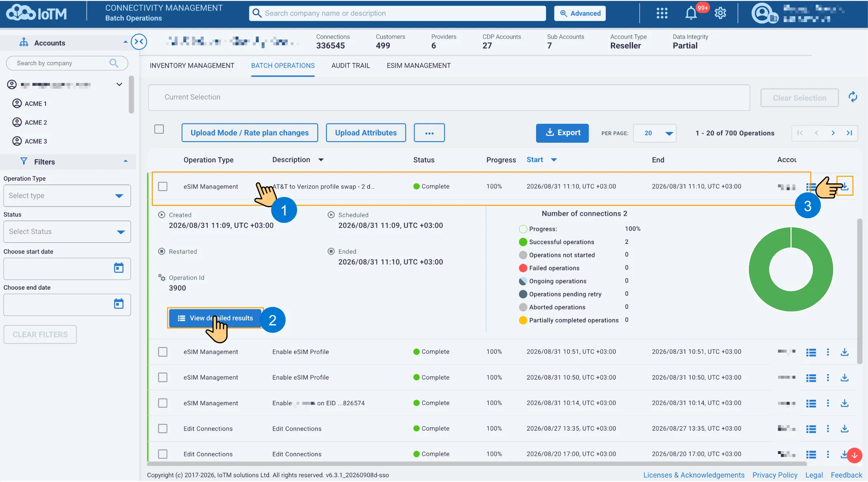Download the AT&T to Verizon swap operation
Viewport: 868px width, 482px height.
tap(845, 186)
